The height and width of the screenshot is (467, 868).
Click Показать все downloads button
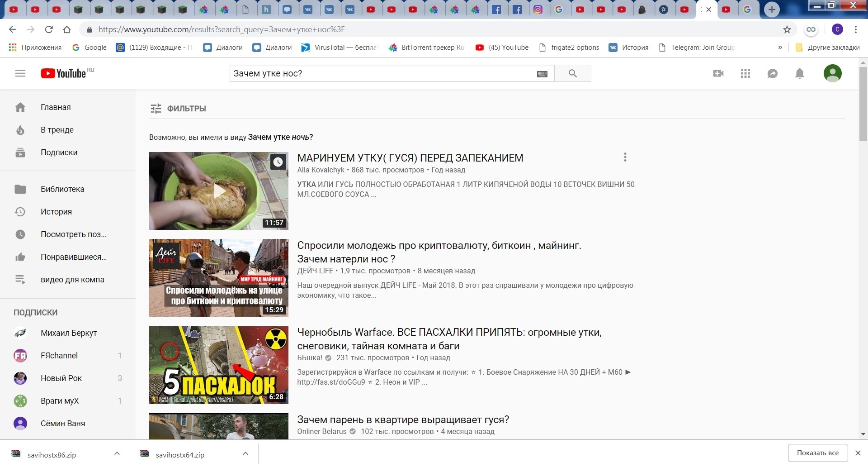point(818,453)
